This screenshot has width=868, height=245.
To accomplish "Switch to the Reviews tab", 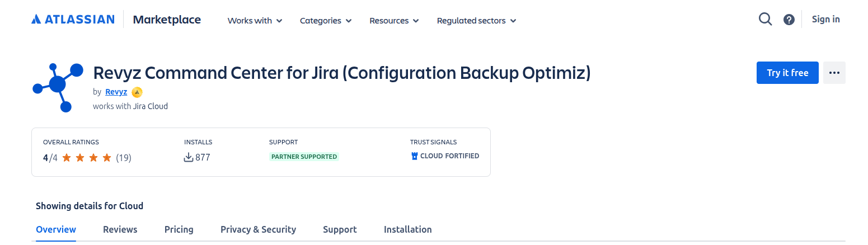I will pyautogui.click(x=120, y=229).
